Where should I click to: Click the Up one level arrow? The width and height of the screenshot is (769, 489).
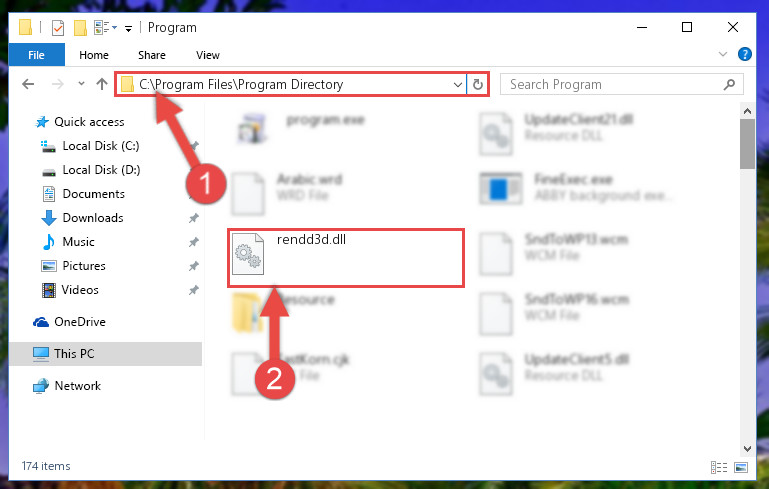click(x=102, y=84)
